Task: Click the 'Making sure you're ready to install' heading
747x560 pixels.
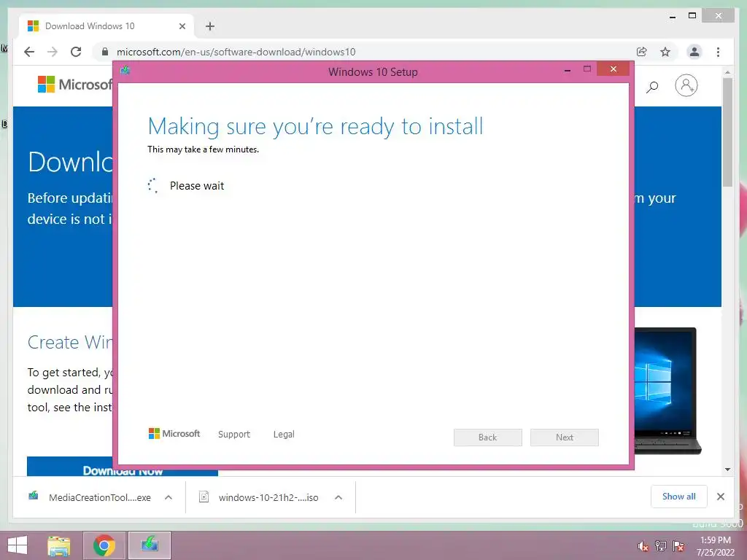Action: tap(315, 127)
